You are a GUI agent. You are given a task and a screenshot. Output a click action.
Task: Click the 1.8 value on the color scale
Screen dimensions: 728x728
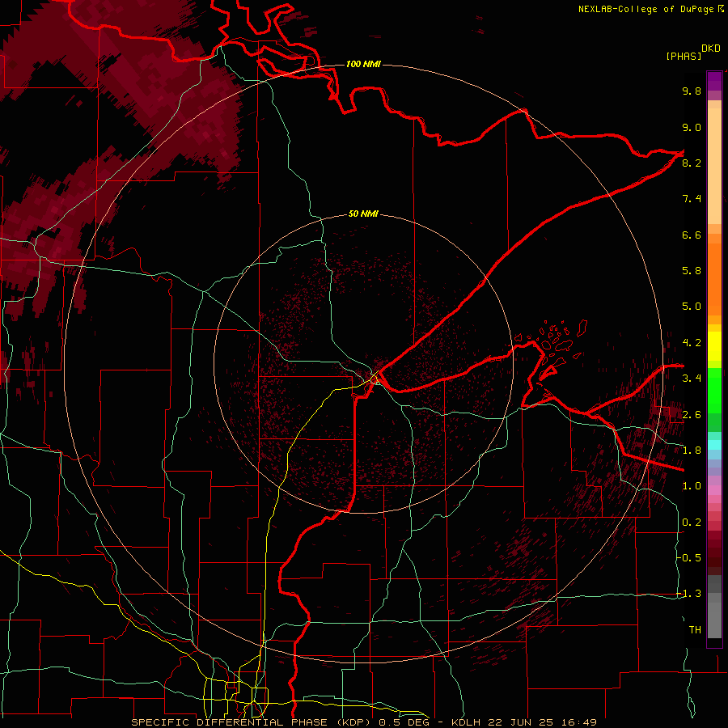pyautogui.click(x=692, y=451)
